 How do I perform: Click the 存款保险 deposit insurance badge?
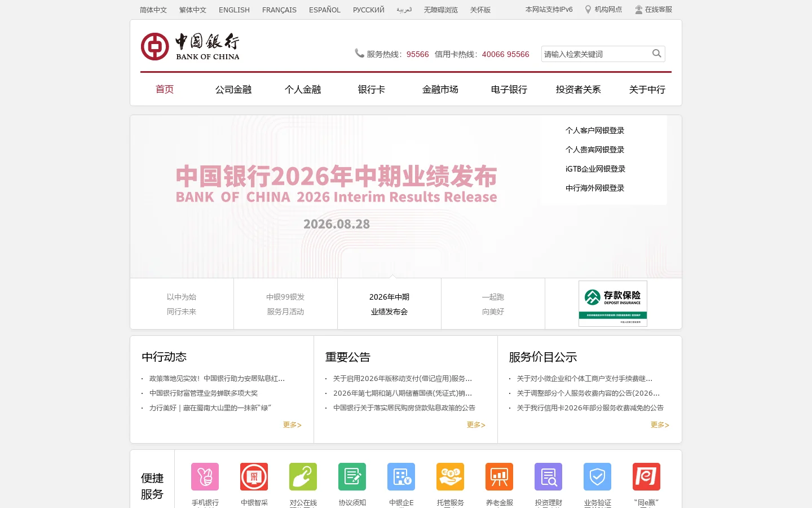click(613, 304)
